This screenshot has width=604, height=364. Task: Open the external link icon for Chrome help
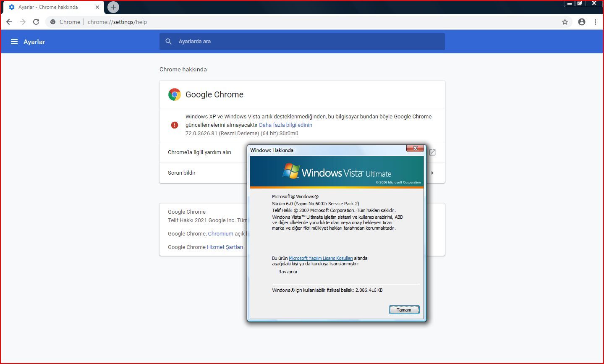(432, 152)
